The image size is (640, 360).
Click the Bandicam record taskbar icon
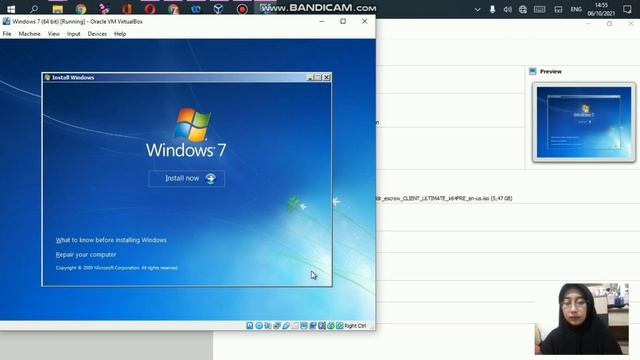coord(242,9)
